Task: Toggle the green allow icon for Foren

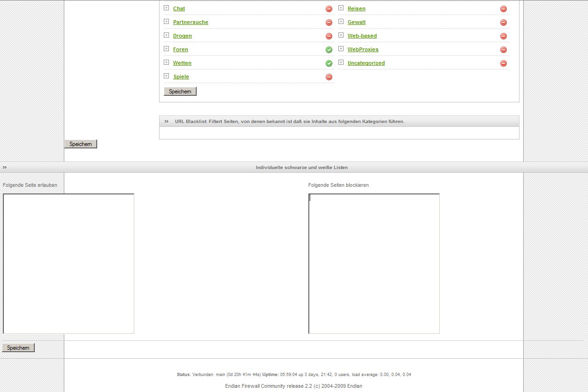Action: pos(329,50)
